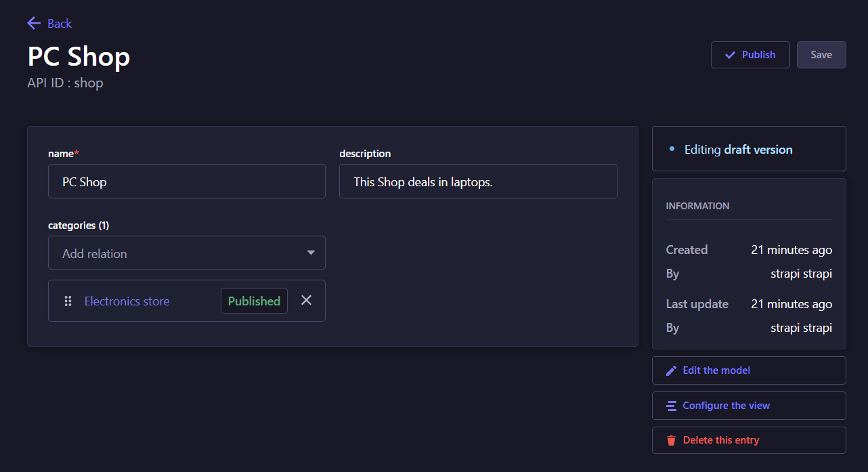Screen dimensions: 868x472
Task: Remove the Electronics store relation with X
Action: pos(307,300)
